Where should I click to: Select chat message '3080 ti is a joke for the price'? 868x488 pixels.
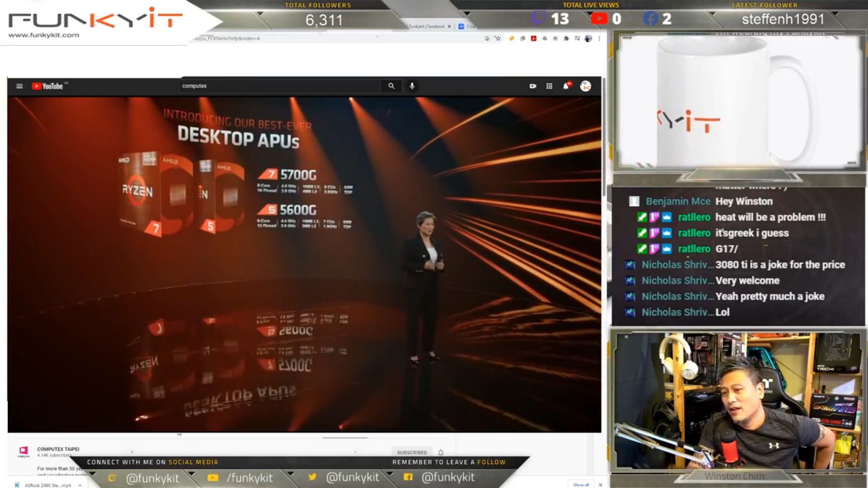(x=780, y=265)
